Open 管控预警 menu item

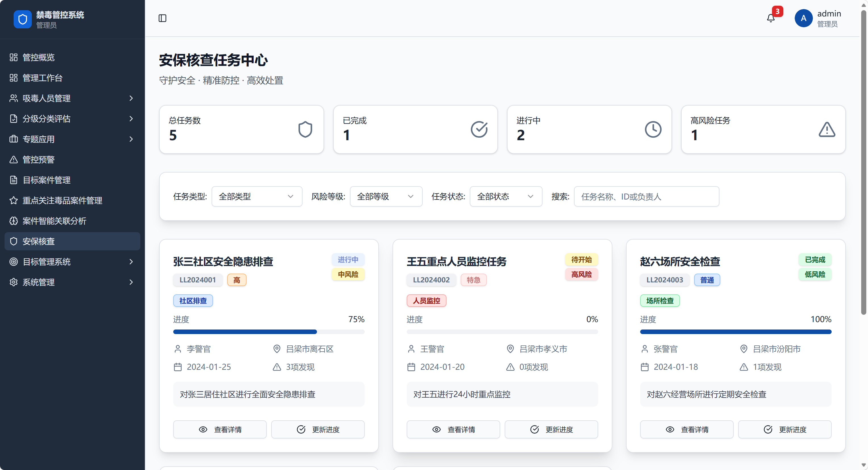(72, 160)
